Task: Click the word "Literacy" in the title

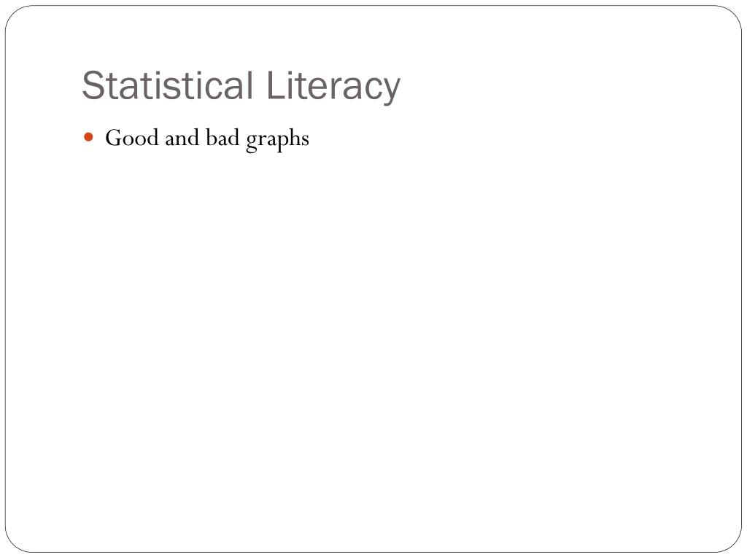Action: click(333, 87)
